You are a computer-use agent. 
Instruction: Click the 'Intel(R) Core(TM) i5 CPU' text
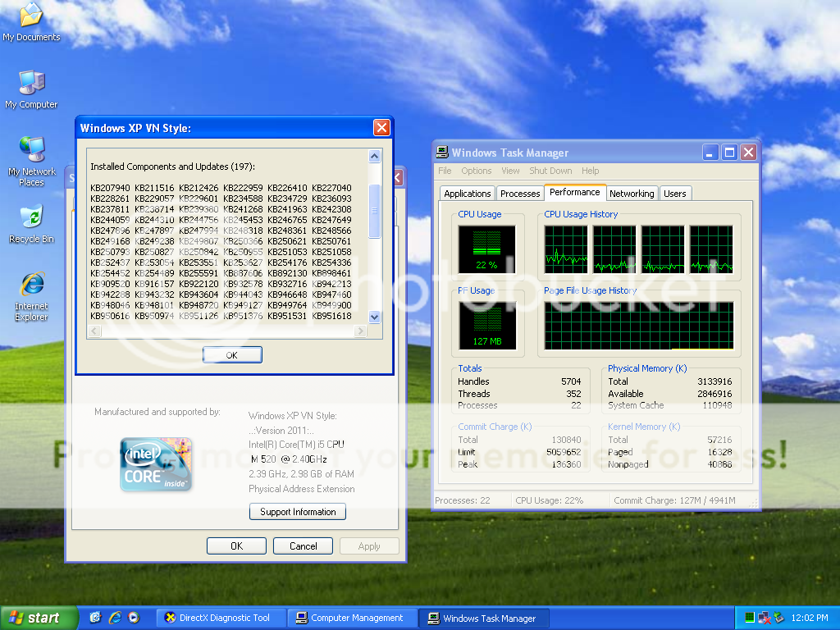pyautogui.click(x=296, y=444)
